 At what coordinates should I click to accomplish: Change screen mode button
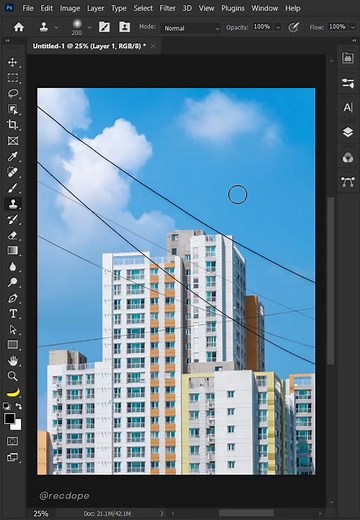13,457
